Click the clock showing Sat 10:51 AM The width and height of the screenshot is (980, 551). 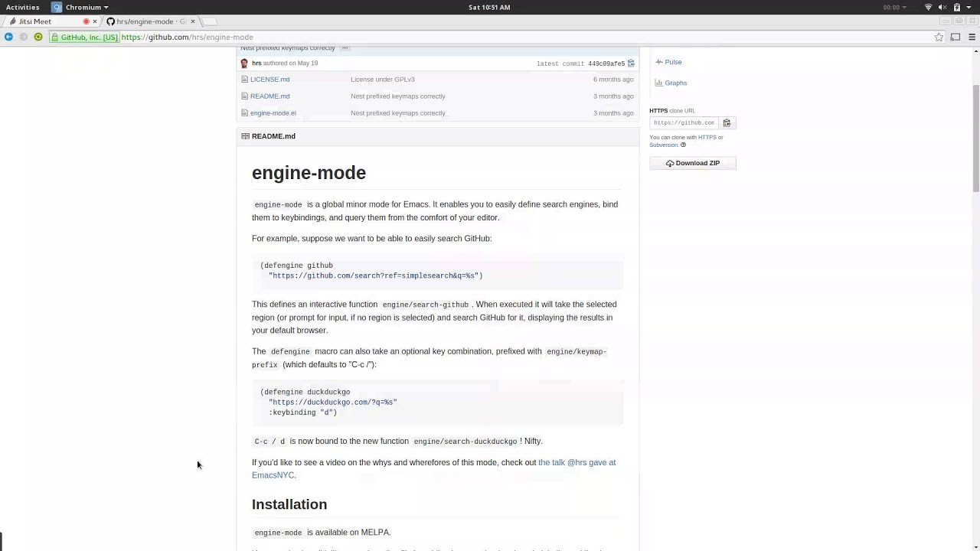pyautogui.click(x=489, y=7)
